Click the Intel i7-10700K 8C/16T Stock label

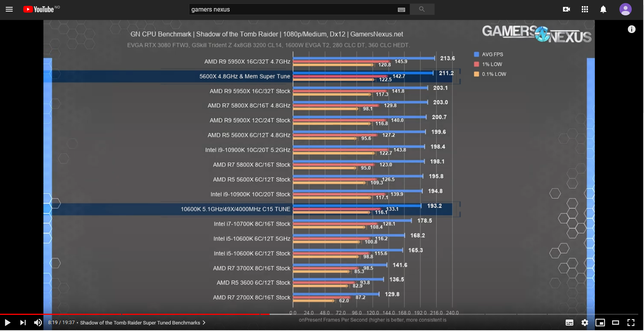252,224
